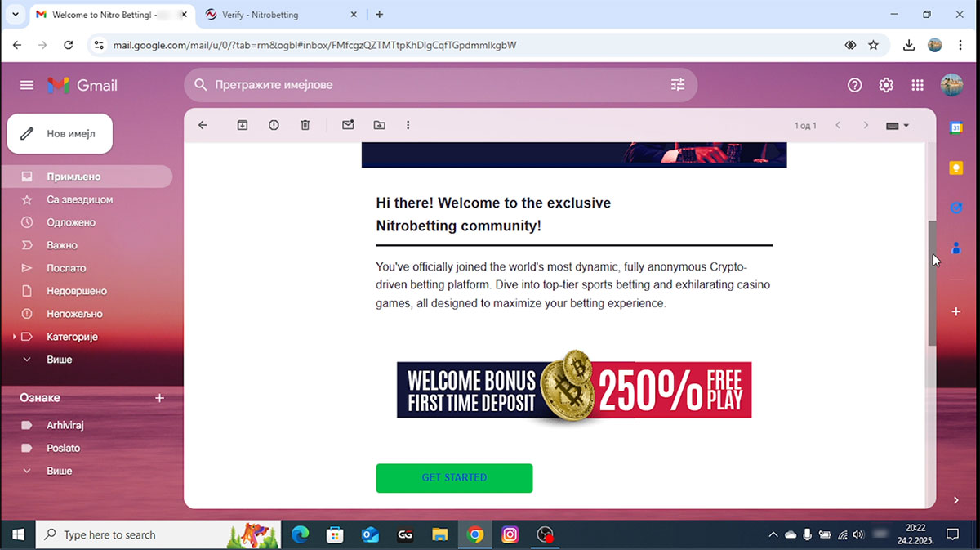Open volume control in system tray
Viewport: 980px width, 550px height.
click(x=858, y=534)
